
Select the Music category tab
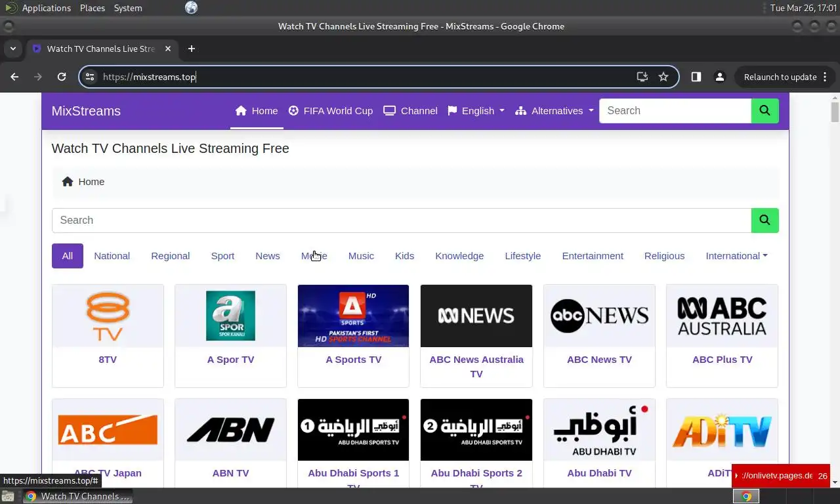tap(361, 256)
